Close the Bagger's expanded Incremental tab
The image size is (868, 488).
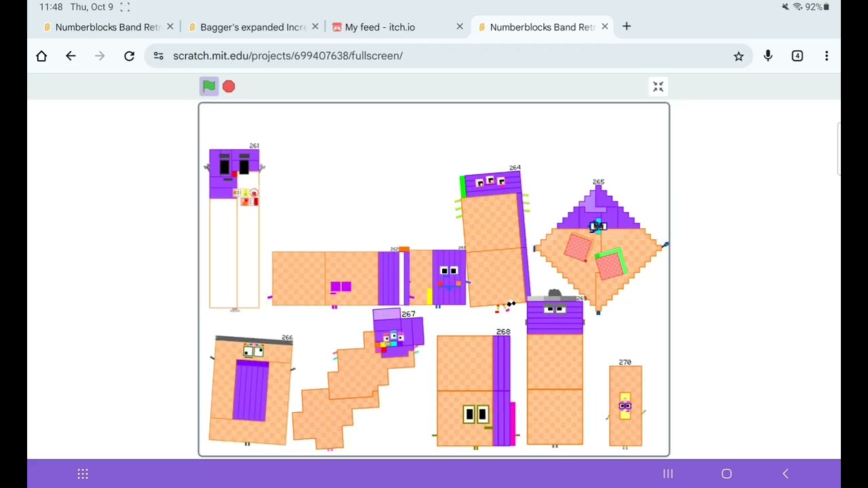click(315, 26)
